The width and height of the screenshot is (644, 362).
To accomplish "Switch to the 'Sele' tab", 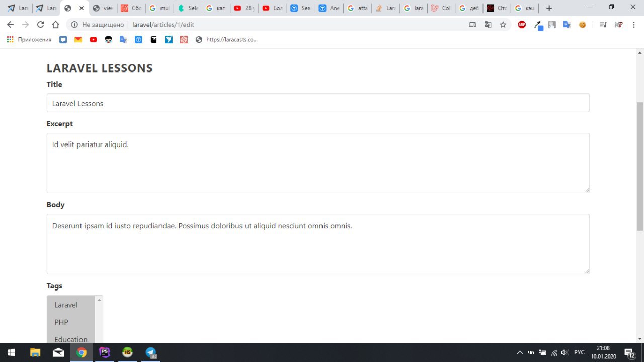I will coord(188,8).
